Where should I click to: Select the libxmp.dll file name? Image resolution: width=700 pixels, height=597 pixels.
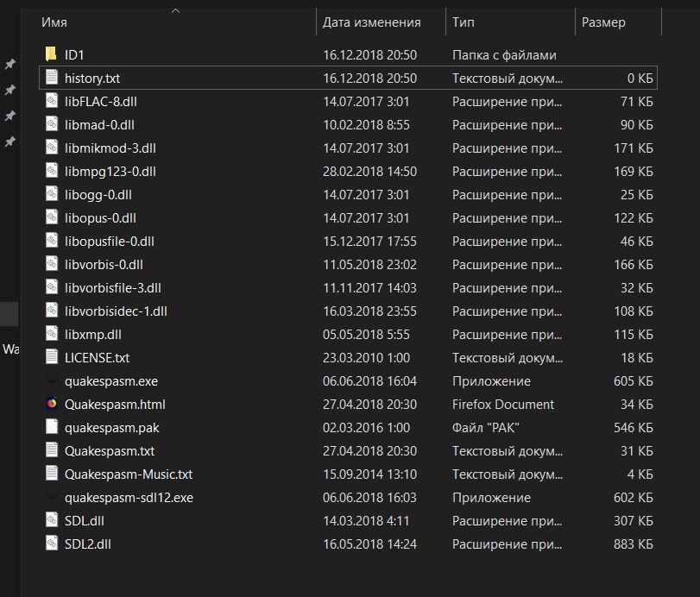pos(93,335)
